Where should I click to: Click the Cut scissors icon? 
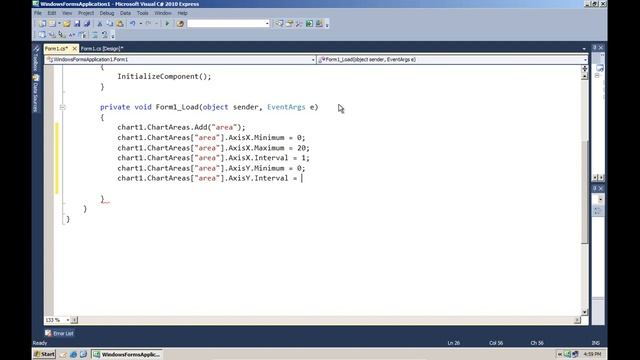click(x=100, y=24)
